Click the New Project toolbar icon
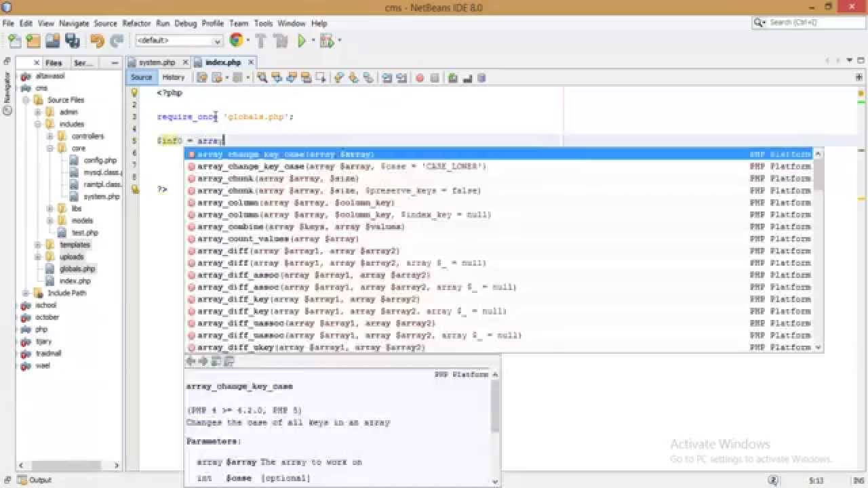 [x=34, y=41]
